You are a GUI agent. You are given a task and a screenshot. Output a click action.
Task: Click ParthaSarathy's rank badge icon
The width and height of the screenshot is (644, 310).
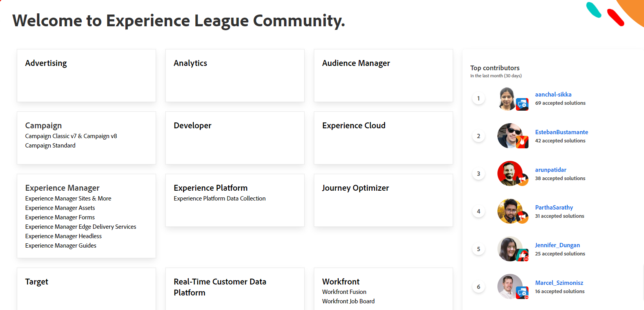[522, 217]
